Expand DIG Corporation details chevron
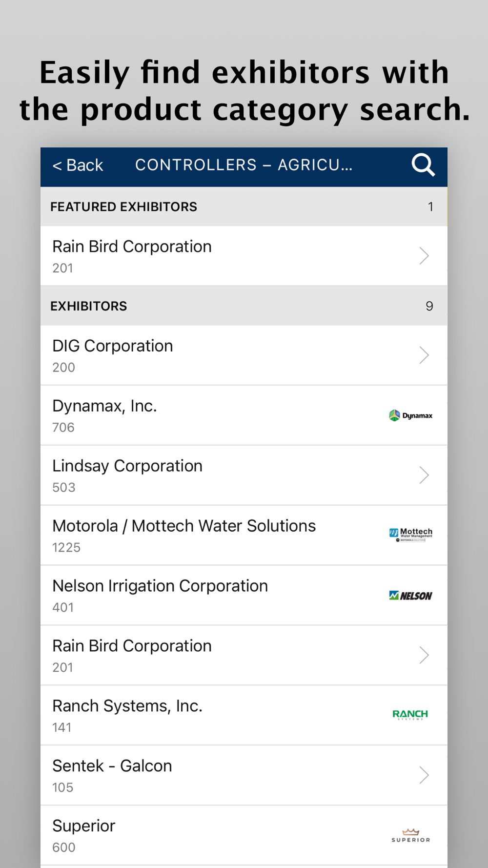 click(x=424, y=355)
